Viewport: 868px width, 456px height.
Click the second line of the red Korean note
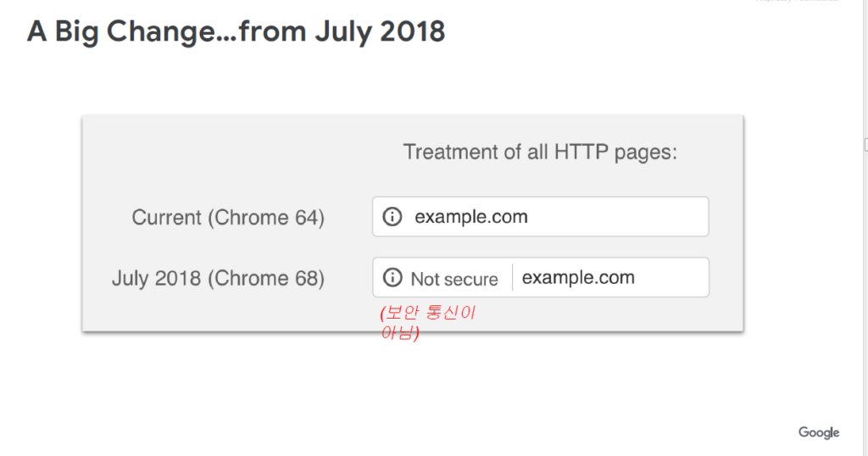(x=400, y=332)
